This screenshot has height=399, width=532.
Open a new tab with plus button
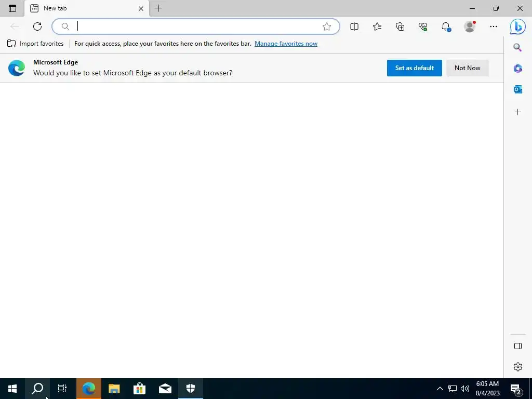tap(158, 8)
